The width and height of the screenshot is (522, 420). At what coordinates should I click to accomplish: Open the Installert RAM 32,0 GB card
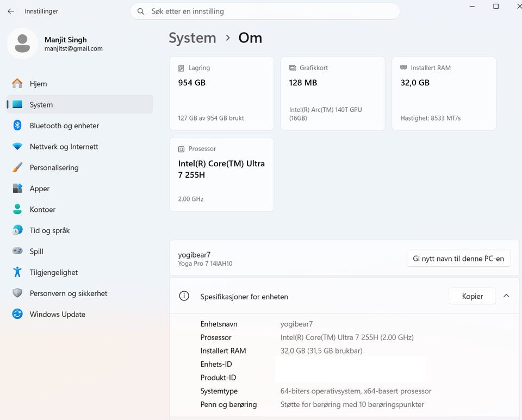click(x=444, y=93)
